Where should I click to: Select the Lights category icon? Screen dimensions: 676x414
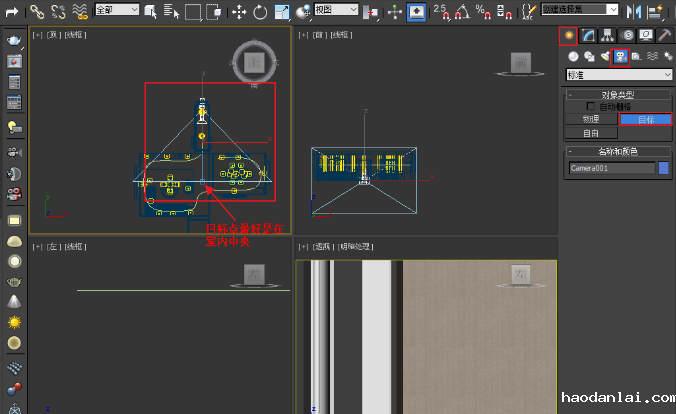pos(605,56)
